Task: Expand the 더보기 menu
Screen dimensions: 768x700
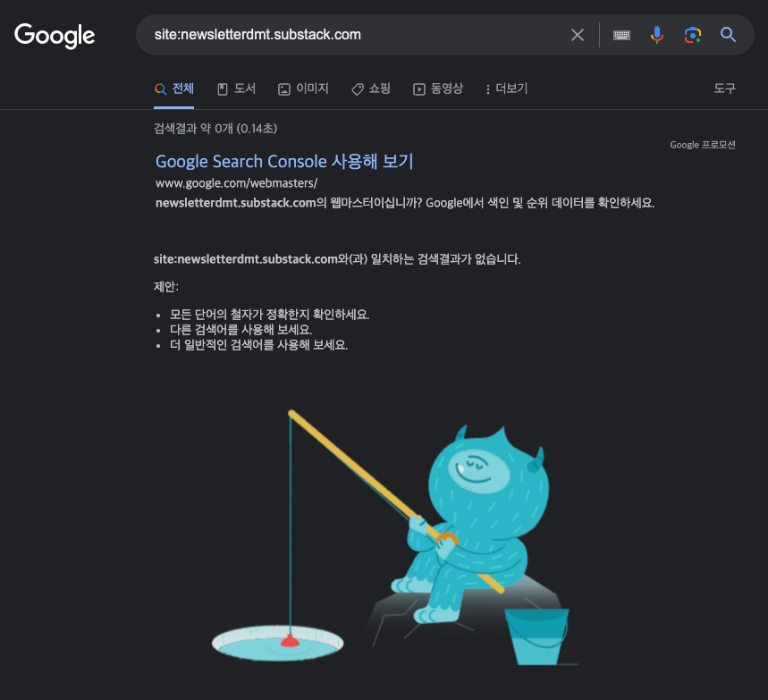Action: (506, 89)
